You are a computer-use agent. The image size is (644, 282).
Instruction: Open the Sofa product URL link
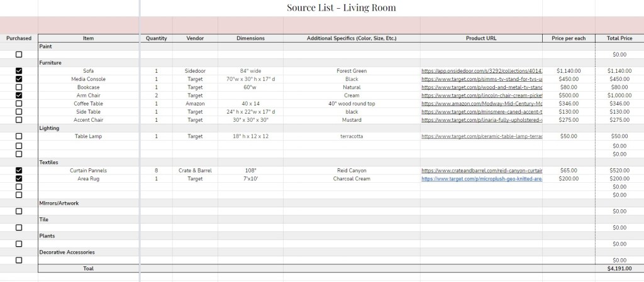tap(481, 71)
